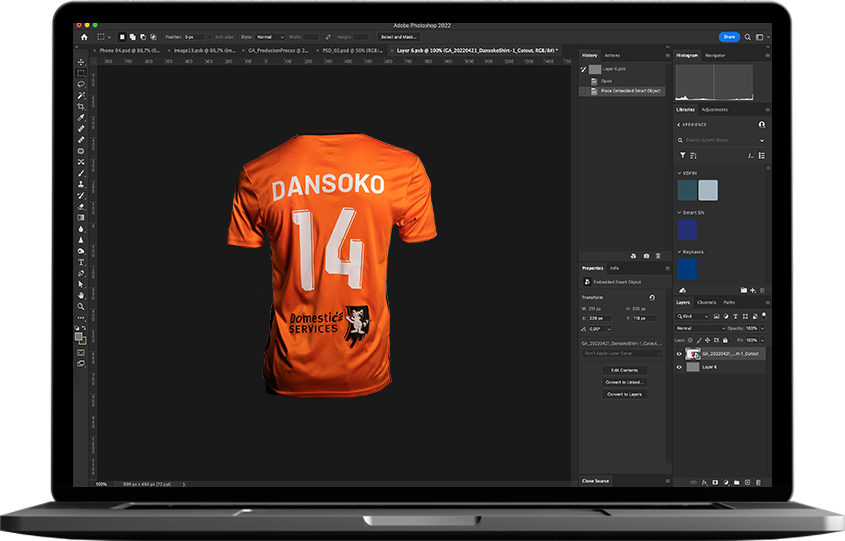The height and width of the screenshot is (541, 845).
Task: Add a layer mask in Layers panel
Action: (715, 482)
